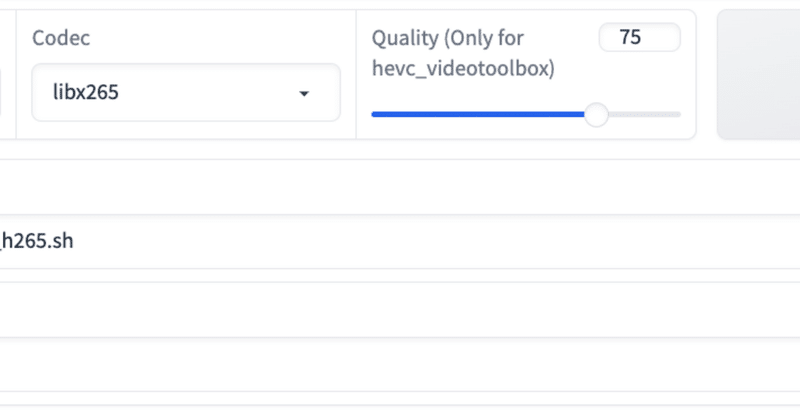Click the blank area under the Codec dropdown

[x=186, y=130]
